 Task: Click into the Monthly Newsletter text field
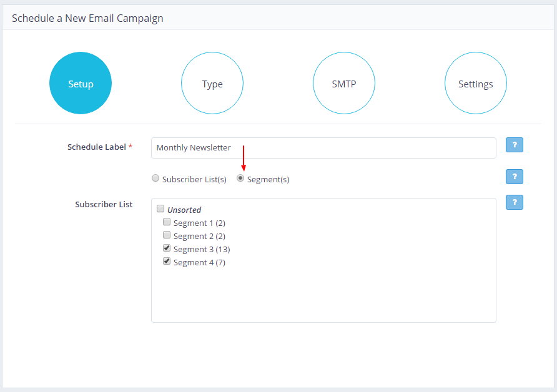[323, 148]
